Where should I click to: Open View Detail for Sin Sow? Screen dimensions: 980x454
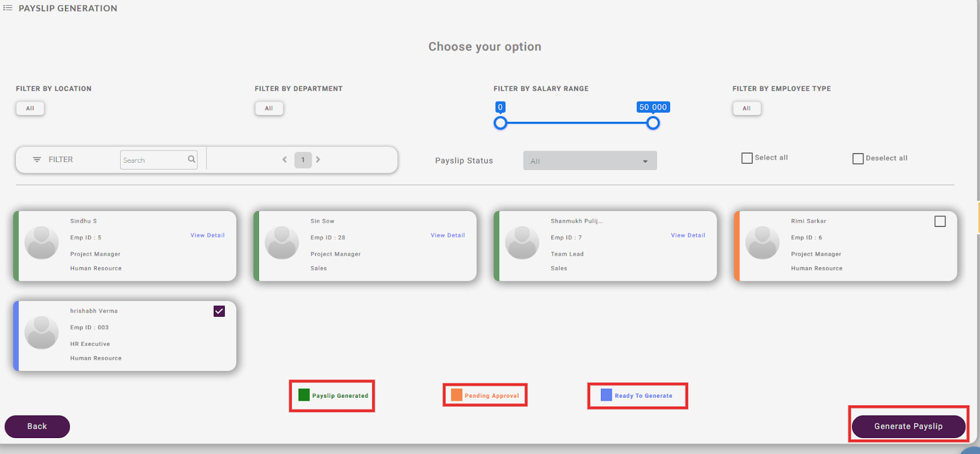click(447, 236)
